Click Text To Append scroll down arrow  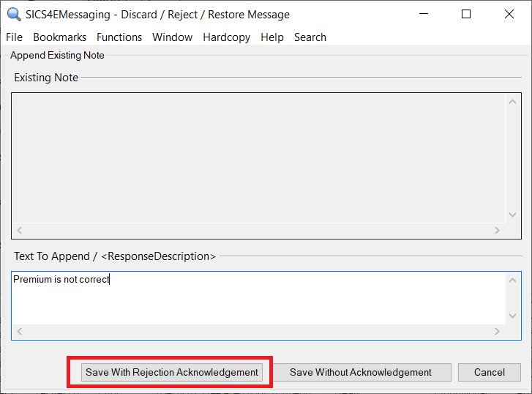click(512, 316)
